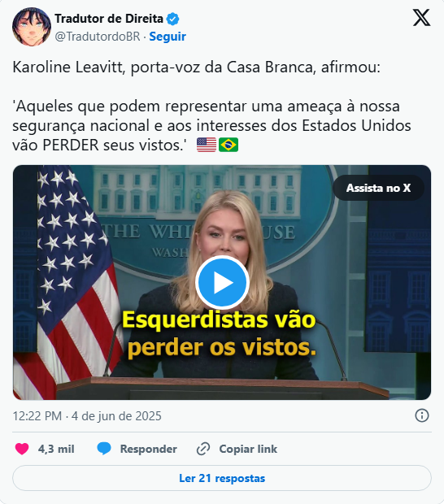The height and width of the screenshot is (504, 444).
Task: Click the Copiar link label
Action: (248, 449)
